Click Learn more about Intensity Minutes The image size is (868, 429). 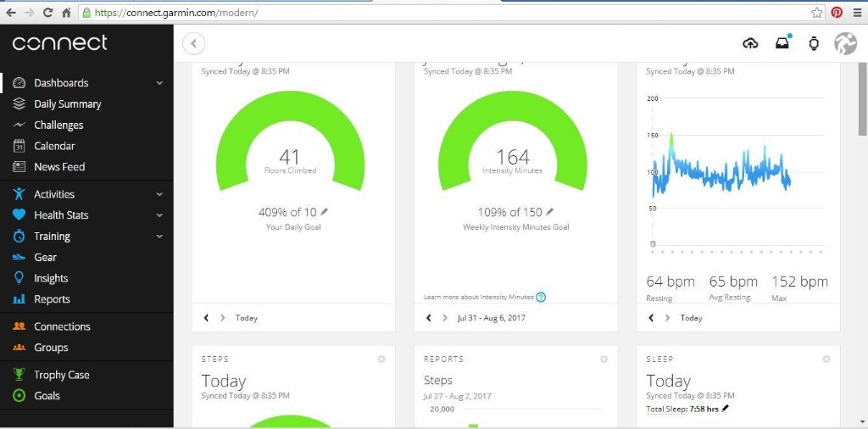tap(479, 298)
